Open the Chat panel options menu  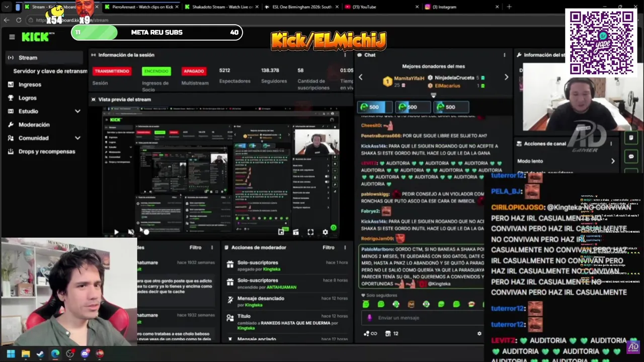pyautogui.click(x=504, y=55)
